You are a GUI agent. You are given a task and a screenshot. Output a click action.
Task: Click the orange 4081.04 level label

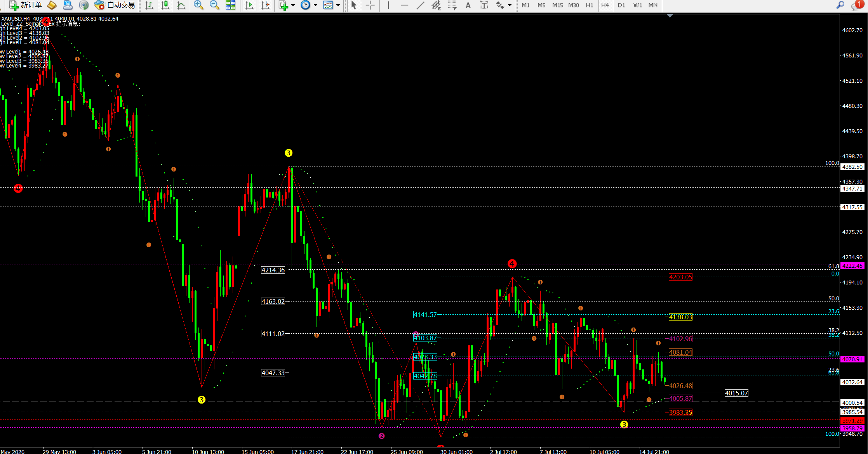pos(680,352)
